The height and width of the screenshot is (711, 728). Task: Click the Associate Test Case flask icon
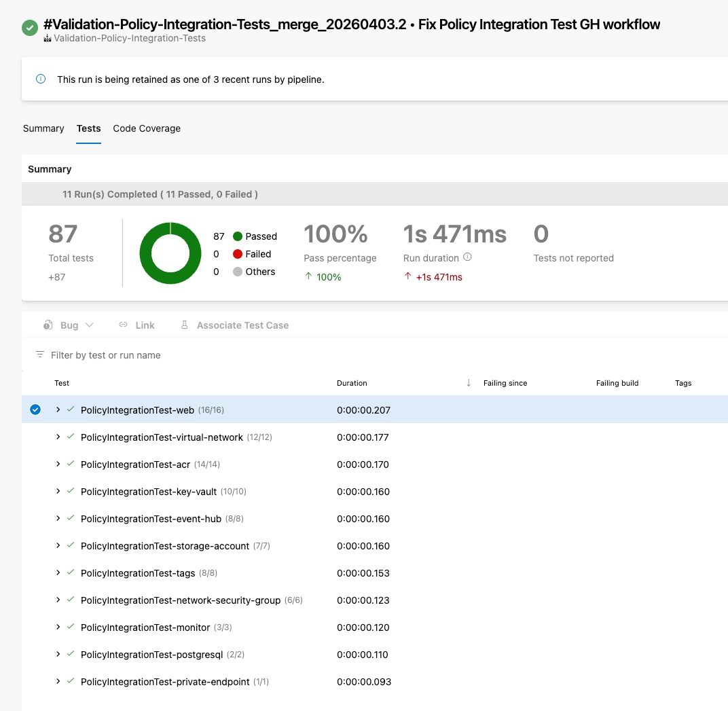pos(184,325)
